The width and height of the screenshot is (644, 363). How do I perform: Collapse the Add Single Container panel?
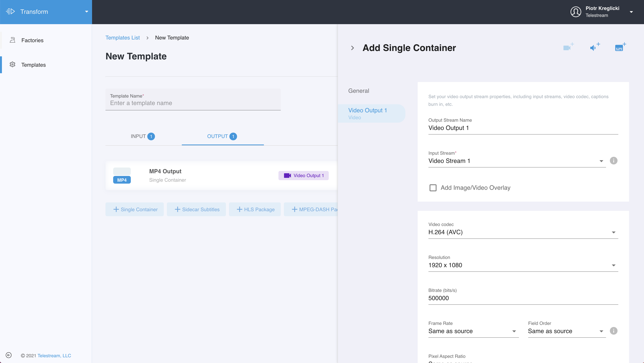click(352, 48)
